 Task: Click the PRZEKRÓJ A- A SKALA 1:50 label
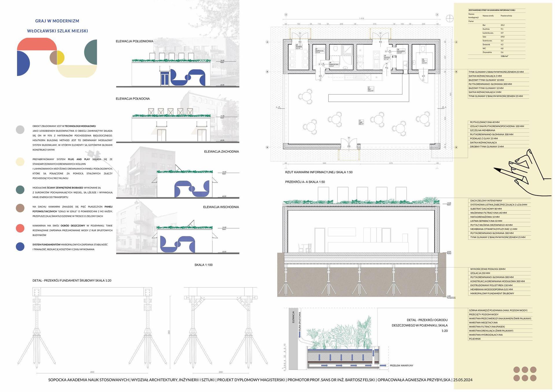click(x=305, y=182)
